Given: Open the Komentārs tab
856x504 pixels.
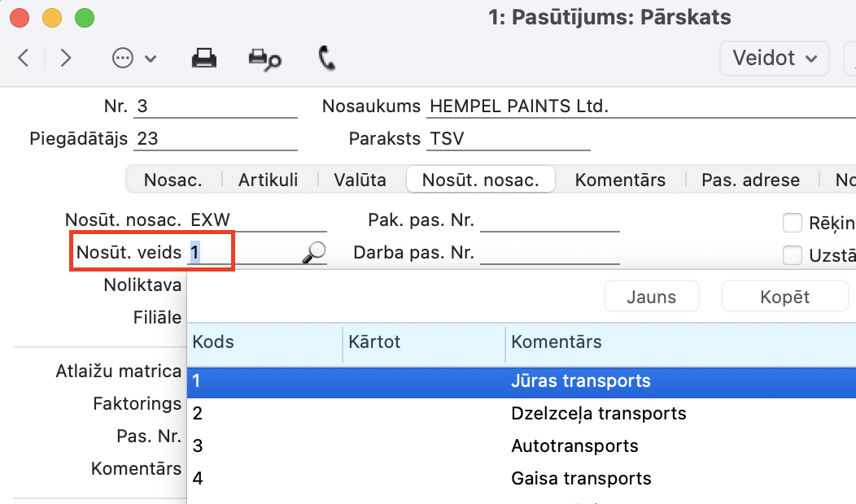Looking at the screenshot, I should pyautogui.click(x=620, y=180).
